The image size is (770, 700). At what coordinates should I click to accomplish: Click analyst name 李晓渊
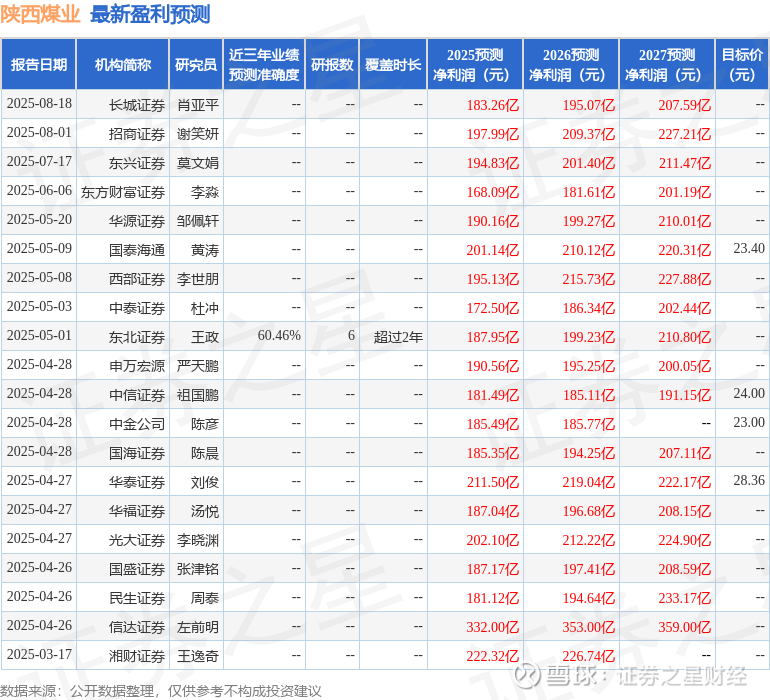coord(198,540)
